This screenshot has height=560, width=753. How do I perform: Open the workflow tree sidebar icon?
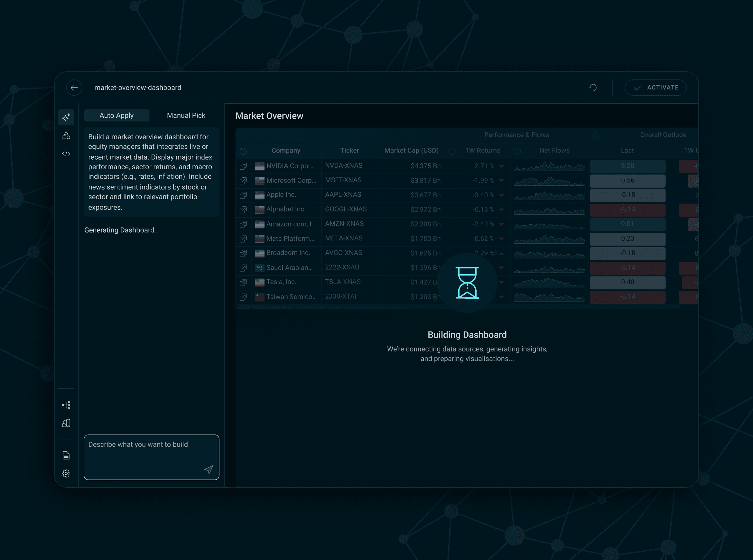click(x=66, y=405)
